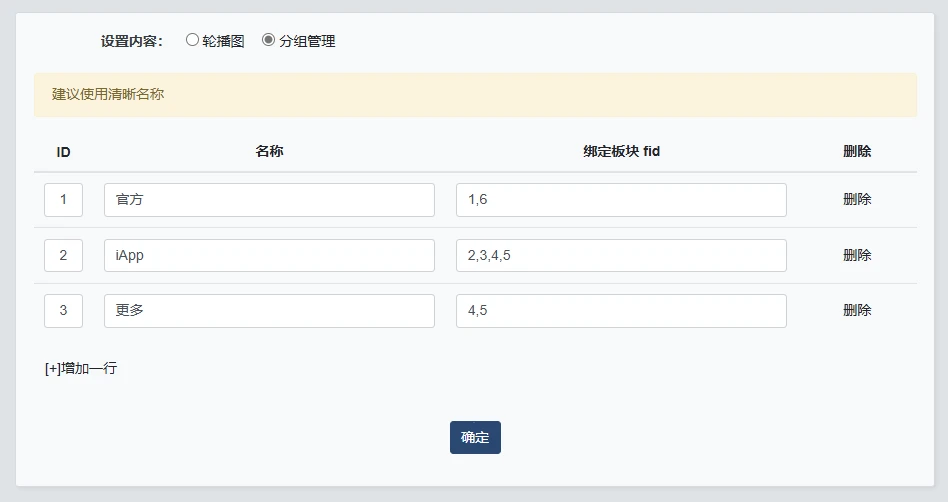Click the 绑定板块 fid column header

tap(621, 152)
